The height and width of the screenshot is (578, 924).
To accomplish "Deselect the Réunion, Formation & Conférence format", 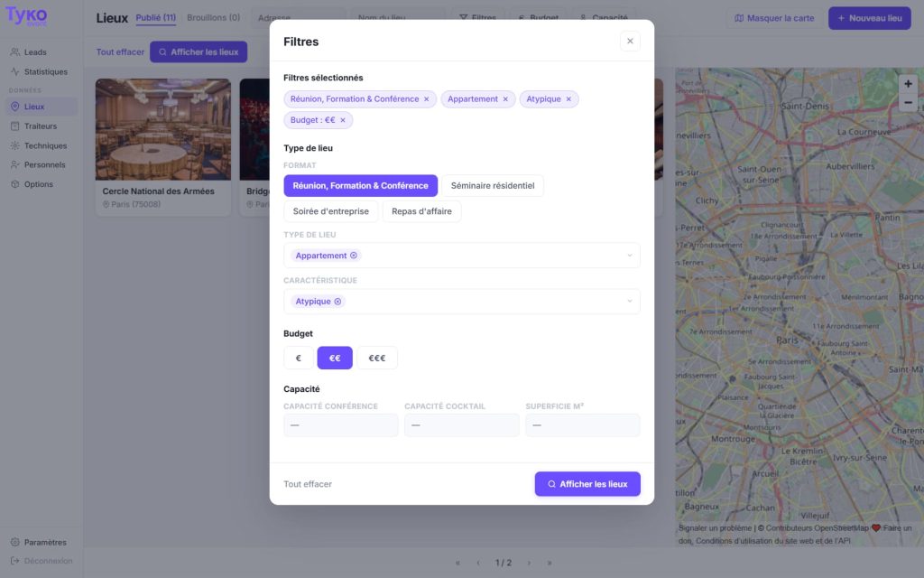I will click(x=361, y=186).
